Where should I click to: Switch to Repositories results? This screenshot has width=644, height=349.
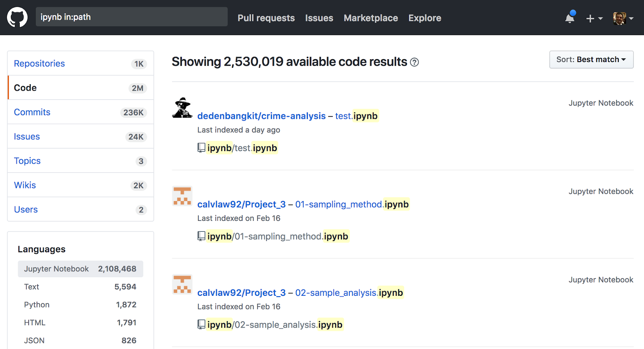tap(80, 63)
